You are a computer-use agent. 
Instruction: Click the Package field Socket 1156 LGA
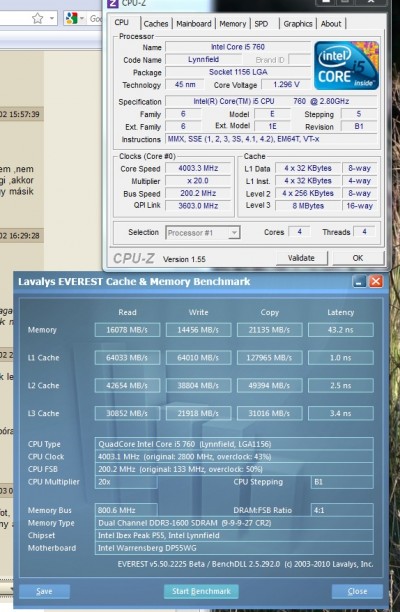point(238,72)
